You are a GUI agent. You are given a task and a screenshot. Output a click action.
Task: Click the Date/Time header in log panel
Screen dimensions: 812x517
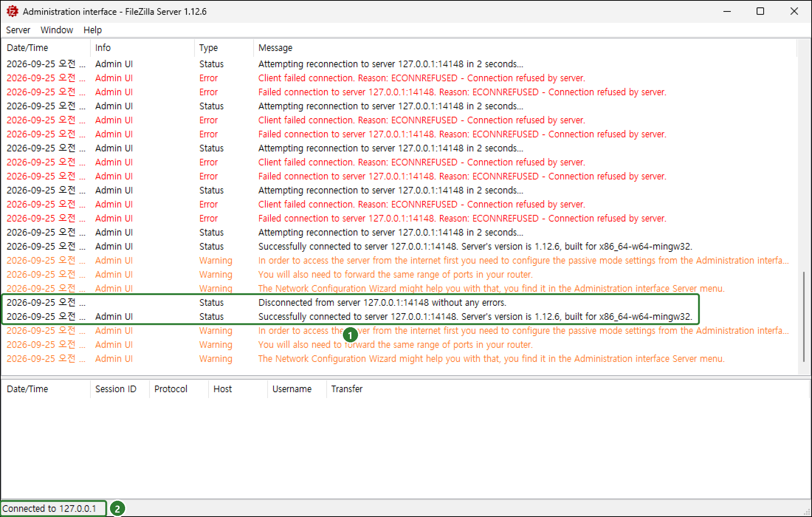click(46, 48)
